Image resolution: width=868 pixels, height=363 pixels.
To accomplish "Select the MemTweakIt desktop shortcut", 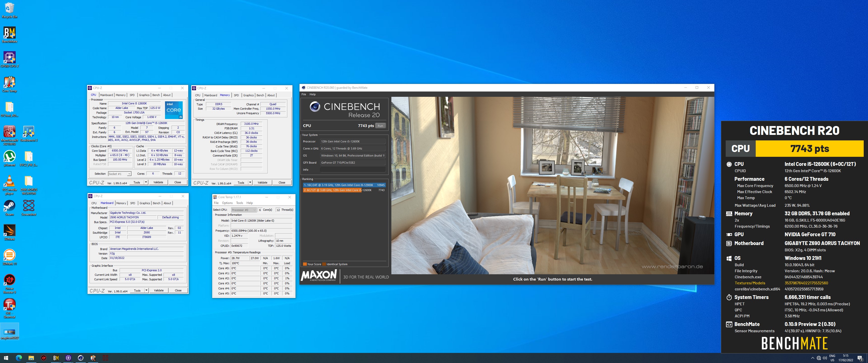I will pos(9,135).
